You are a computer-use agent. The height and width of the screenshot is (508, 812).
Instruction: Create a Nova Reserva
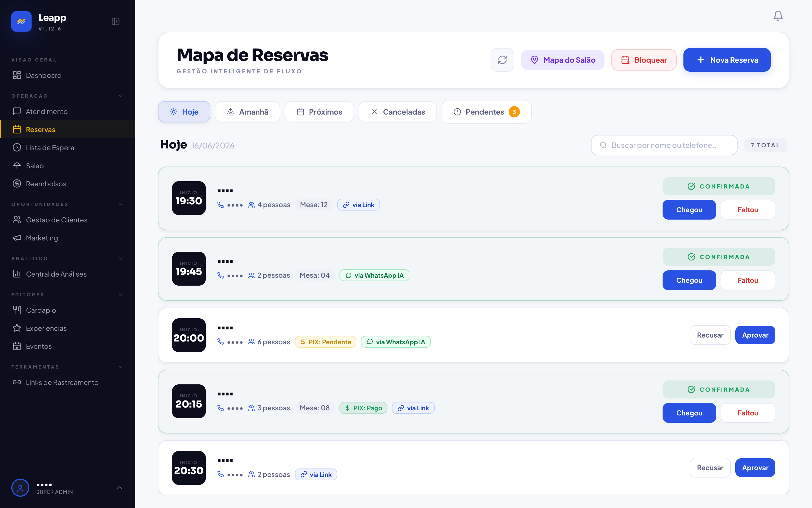point(727,60)
